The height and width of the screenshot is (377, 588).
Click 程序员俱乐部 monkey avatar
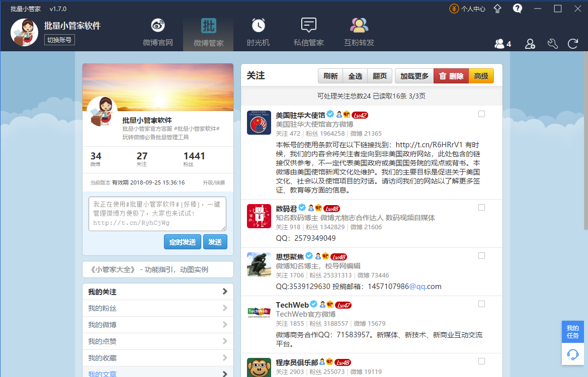point(259,367)
